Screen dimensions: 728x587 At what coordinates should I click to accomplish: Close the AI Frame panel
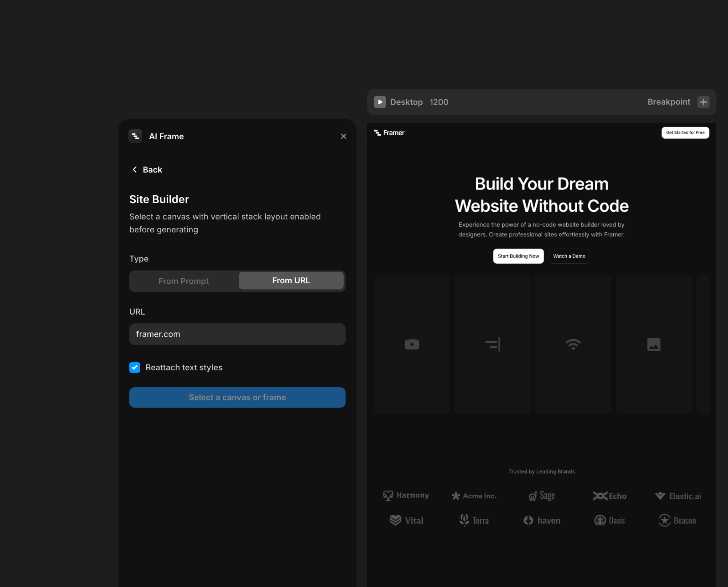coord(343,136)
